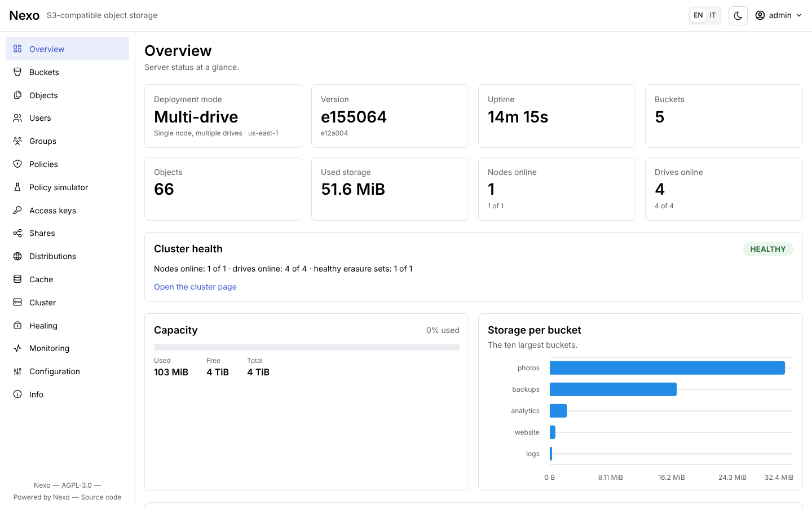Click the Drives online 4 of 4 text
Viewport: 812px width, 508px height.
coord(664,206)
